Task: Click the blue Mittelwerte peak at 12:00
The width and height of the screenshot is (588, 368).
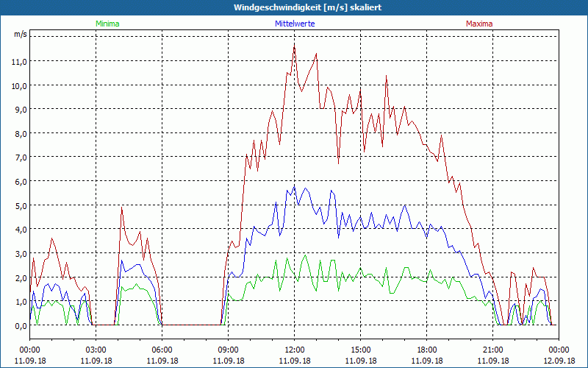Action: point(295,186)
